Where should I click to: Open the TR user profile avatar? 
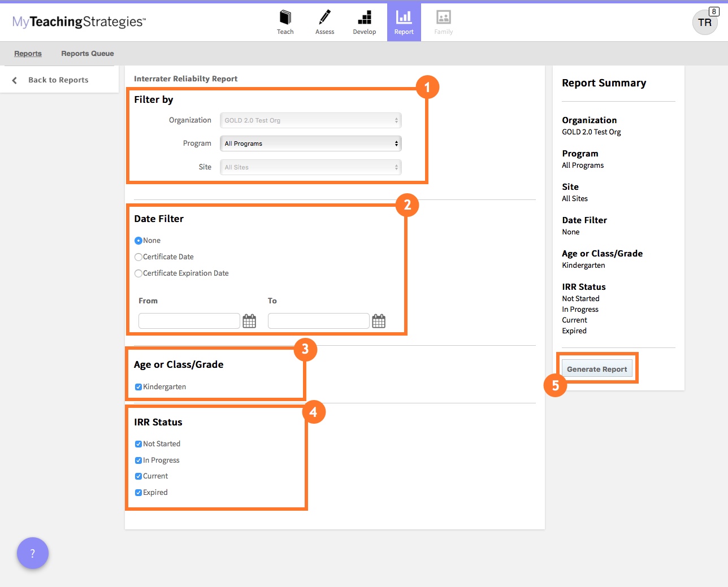pyautogui.click(x=704, y=23)
